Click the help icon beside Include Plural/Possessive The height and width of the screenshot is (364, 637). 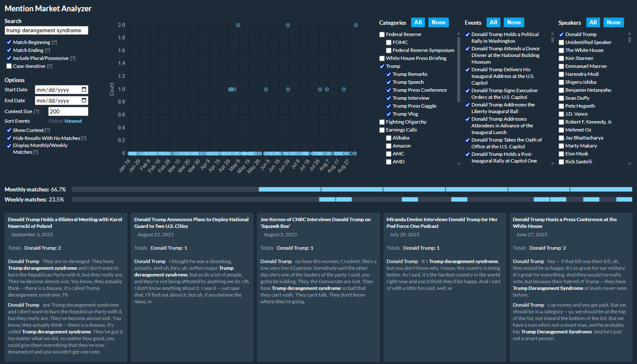73,58
